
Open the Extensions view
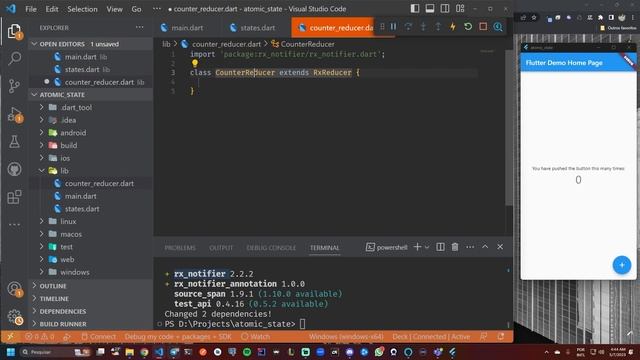pos(14,197)
